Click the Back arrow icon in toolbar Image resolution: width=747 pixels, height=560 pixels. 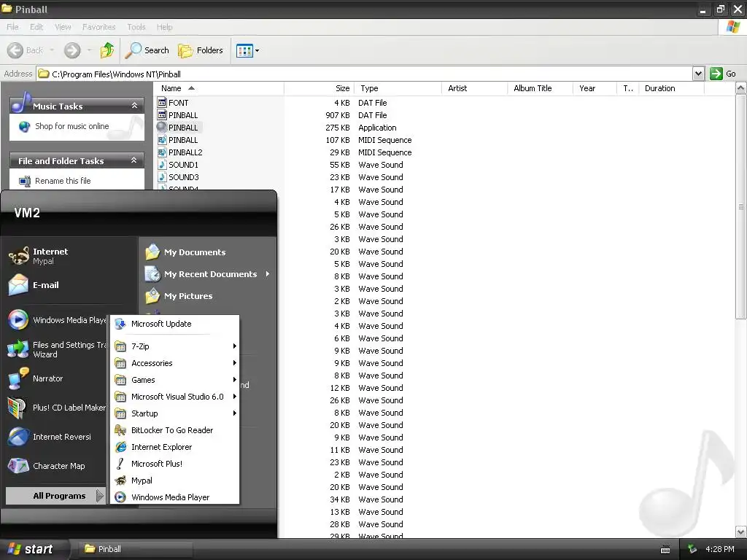pos(15,50)
